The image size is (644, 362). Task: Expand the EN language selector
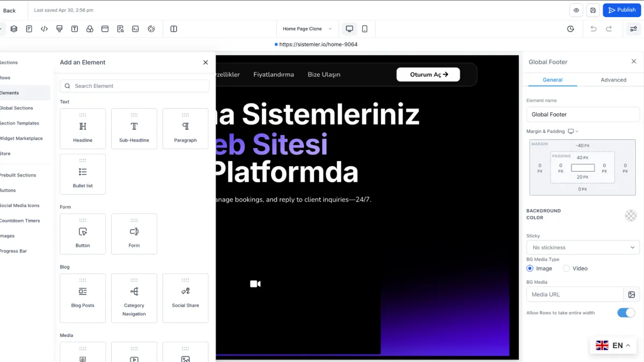click(x=613, y=345)
